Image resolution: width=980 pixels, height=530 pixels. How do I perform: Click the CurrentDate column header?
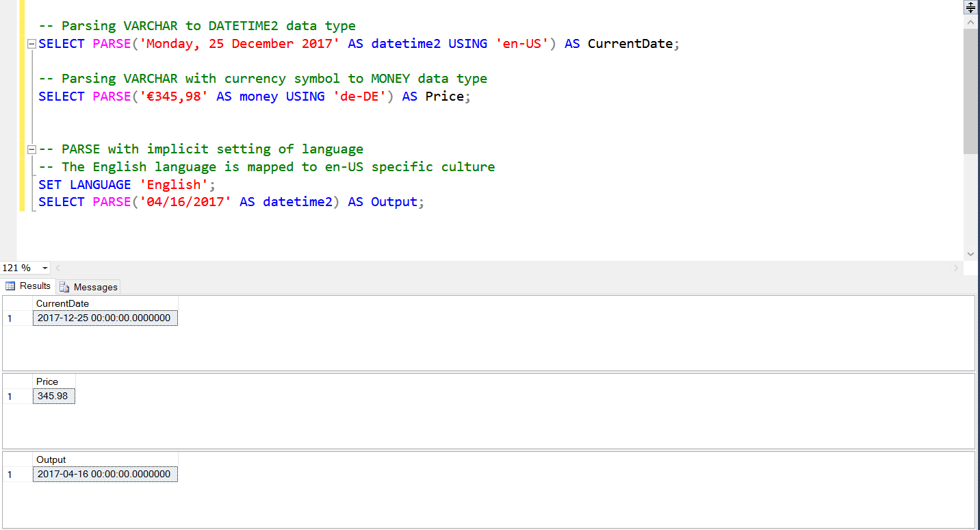pyautogui.click(x=62, y=303)
